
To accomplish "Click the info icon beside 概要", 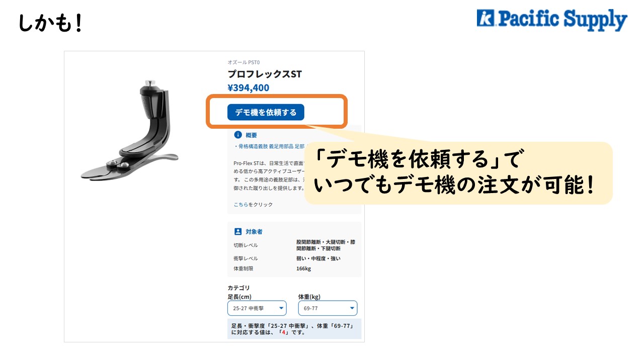I will point(238,135).
